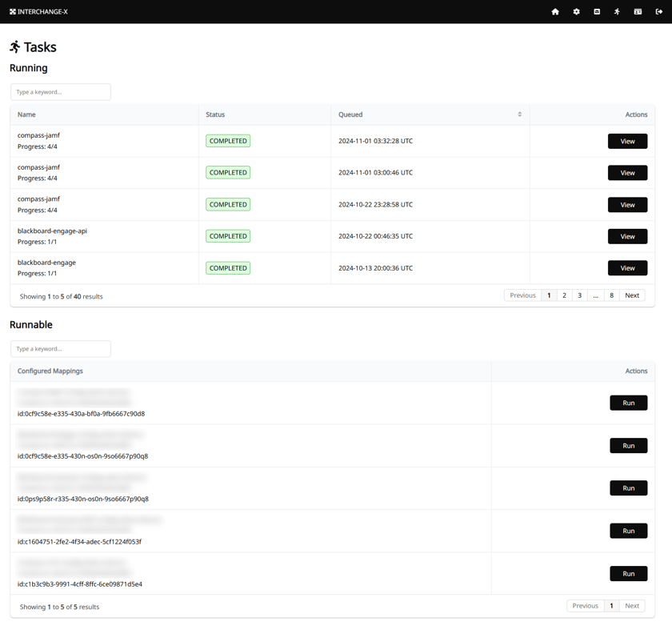Go to the Home page icon

[555, 12]
